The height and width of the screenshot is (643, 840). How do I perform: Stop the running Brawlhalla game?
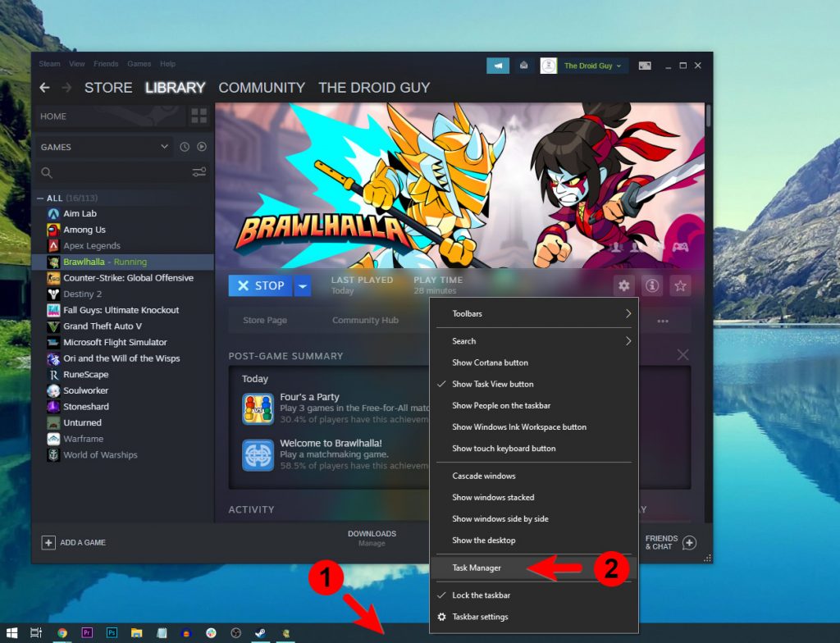[x=260, y=285]
